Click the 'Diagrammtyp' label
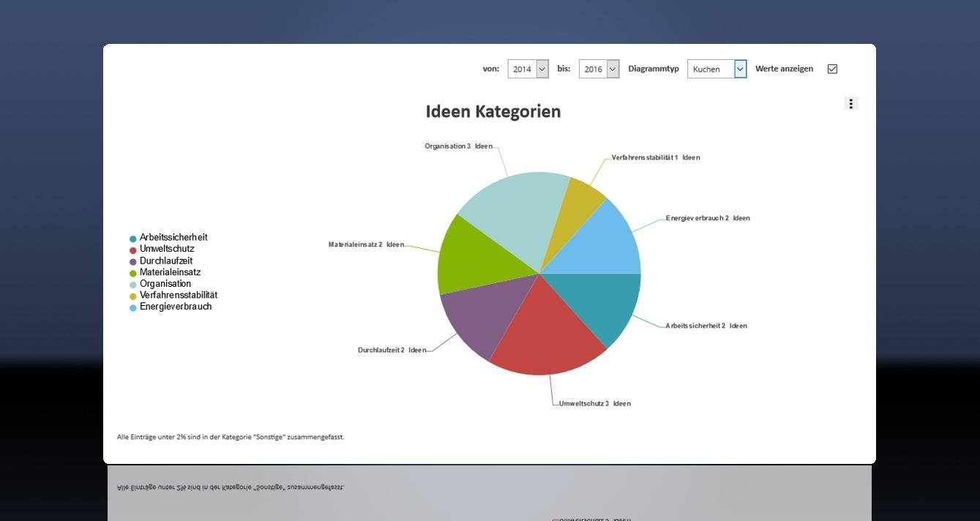The height and width of the screenshot is (521, 980). [654, 69]
